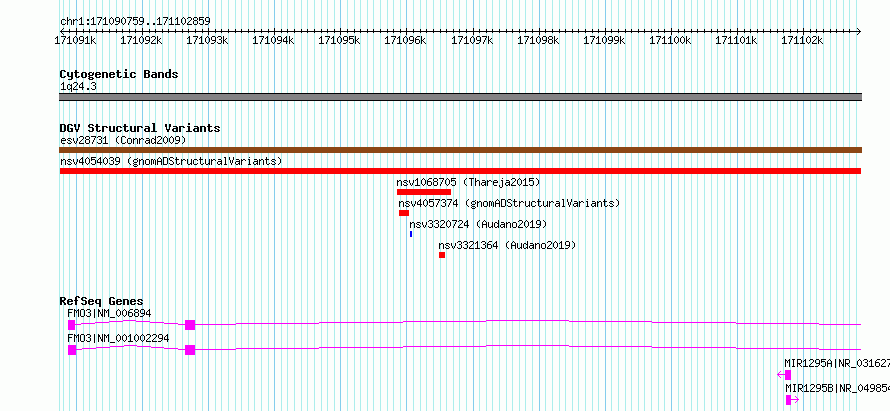The image size is (890, 411).
Task: Select second exon of FMO3 NM_006894
Action: [x=190, y=325]
